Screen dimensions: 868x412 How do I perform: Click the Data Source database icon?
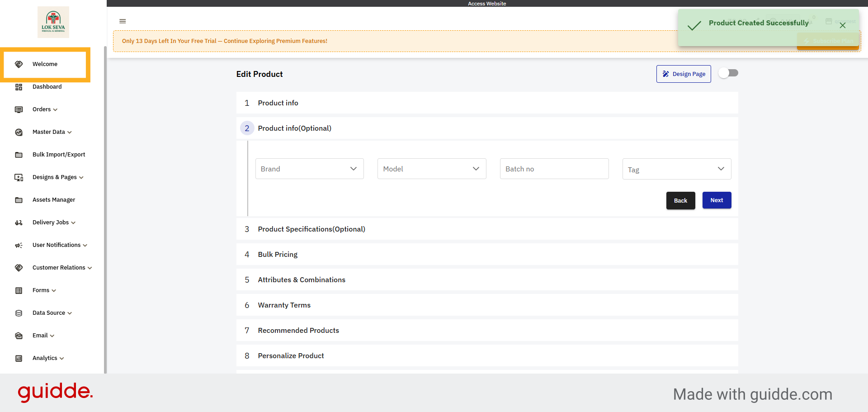19,313
